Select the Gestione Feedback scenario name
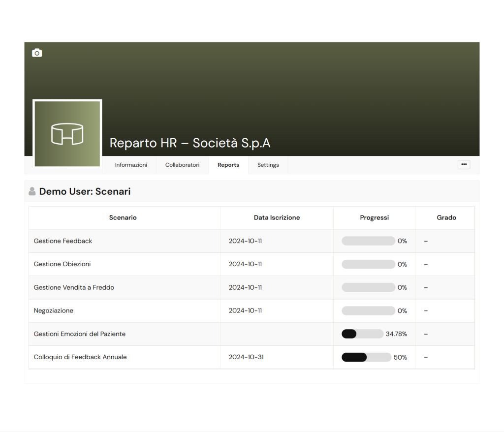Viewport: 504px width, 432px height. pyautogui.click(x=63, y=241)
